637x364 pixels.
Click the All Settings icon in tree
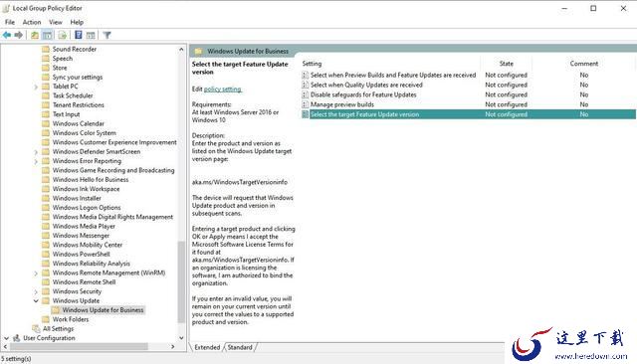pos(36,329)
